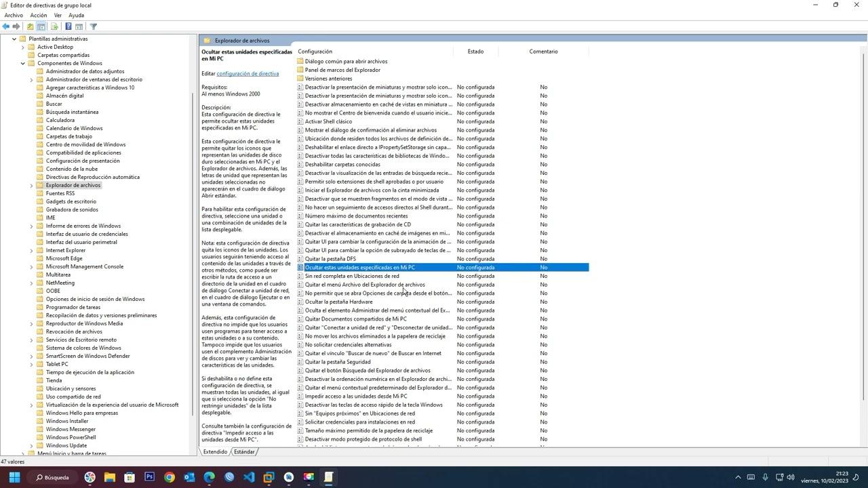The image size is (868, 488).
Task: Click the Export list toolbar icon
Action: pyautogui.click(x=54, y=26)
